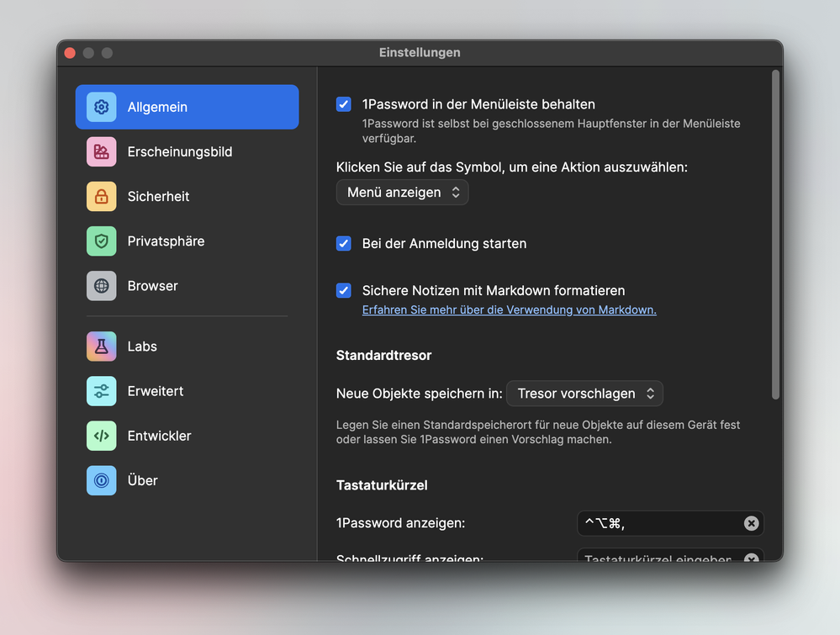Click the "1Password anzeigen" shortcut field
This screenshot has width=840, height=635.
point(658,523)
